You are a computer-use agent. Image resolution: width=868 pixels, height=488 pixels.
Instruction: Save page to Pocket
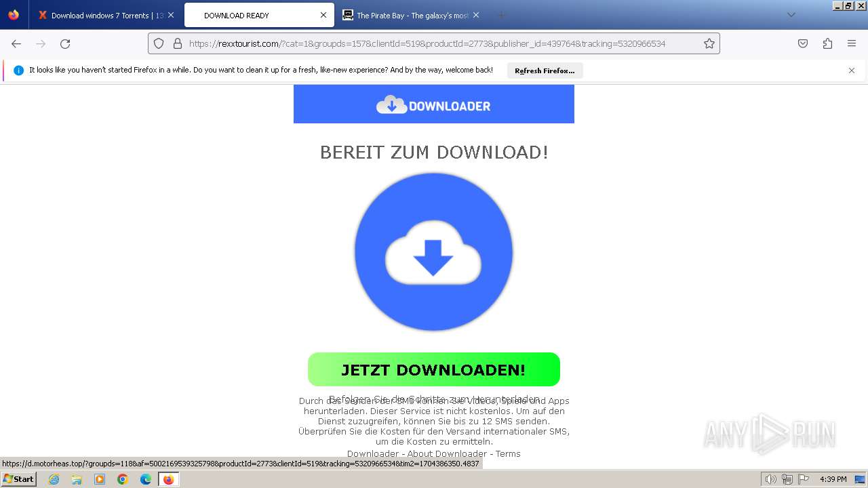(803, 43)
